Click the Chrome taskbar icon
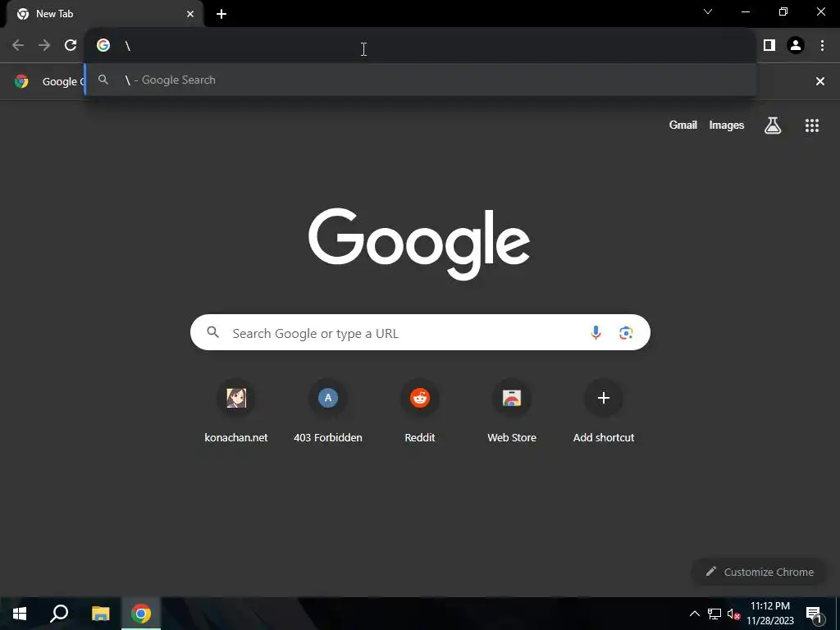Viewport: 840px width, 630px height. 141,614
